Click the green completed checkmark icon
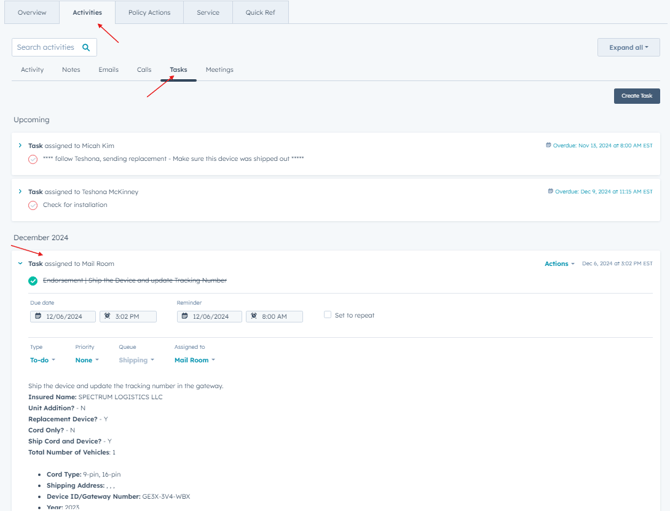 [x=33, y=281]
